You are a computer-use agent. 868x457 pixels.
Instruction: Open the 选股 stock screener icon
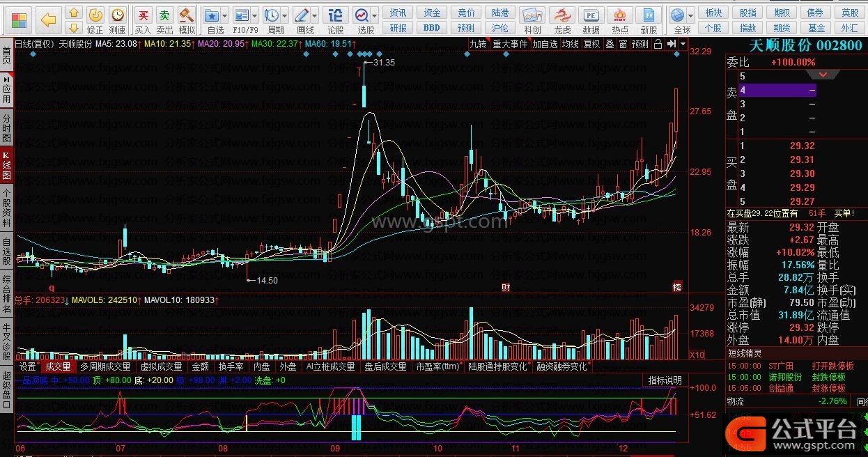[x=362, y=15]
